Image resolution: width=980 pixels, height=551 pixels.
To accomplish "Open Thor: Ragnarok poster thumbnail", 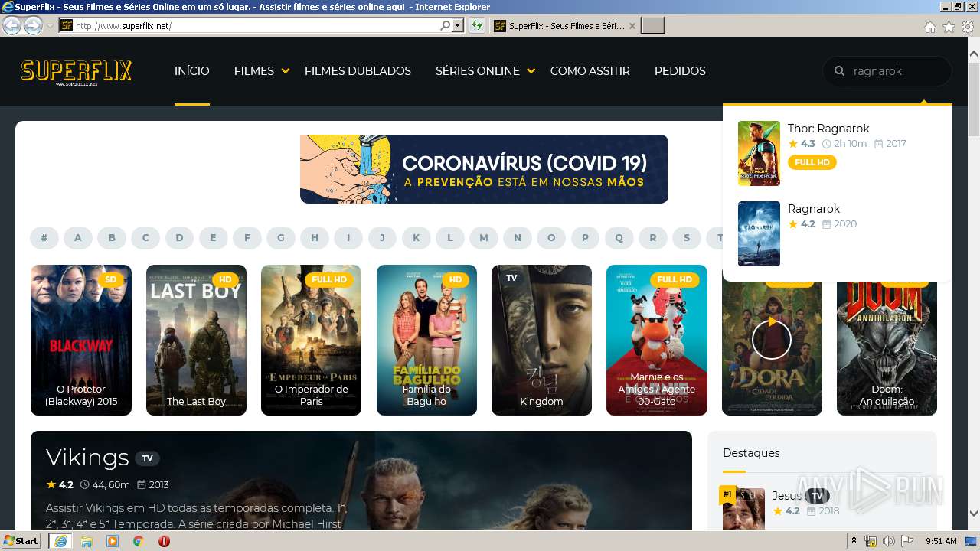I will (759, 153).
